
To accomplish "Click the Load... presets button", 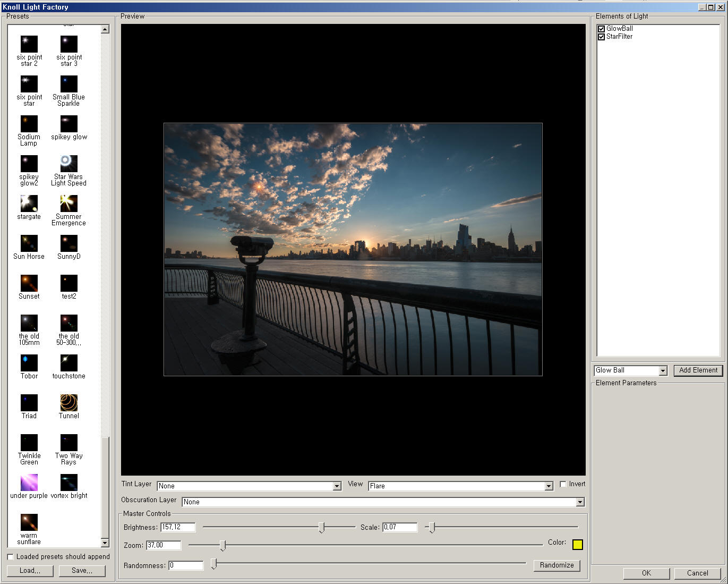I will [30, 571].
